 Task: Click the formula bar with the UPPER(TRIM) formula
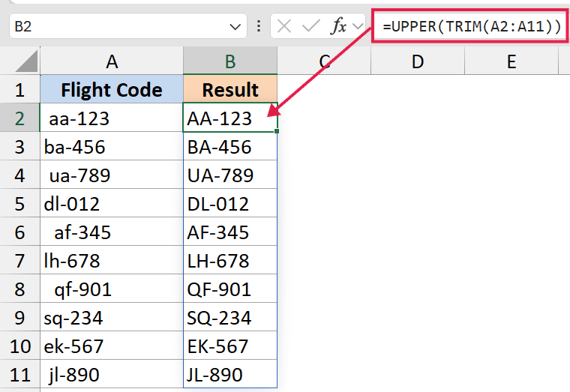471,26
